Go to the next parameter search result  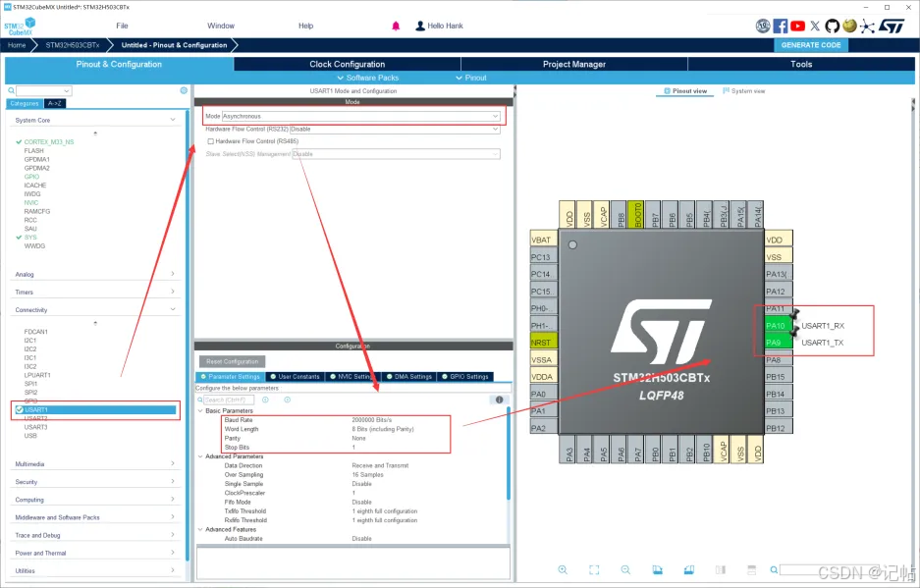[x=288, y=400]
